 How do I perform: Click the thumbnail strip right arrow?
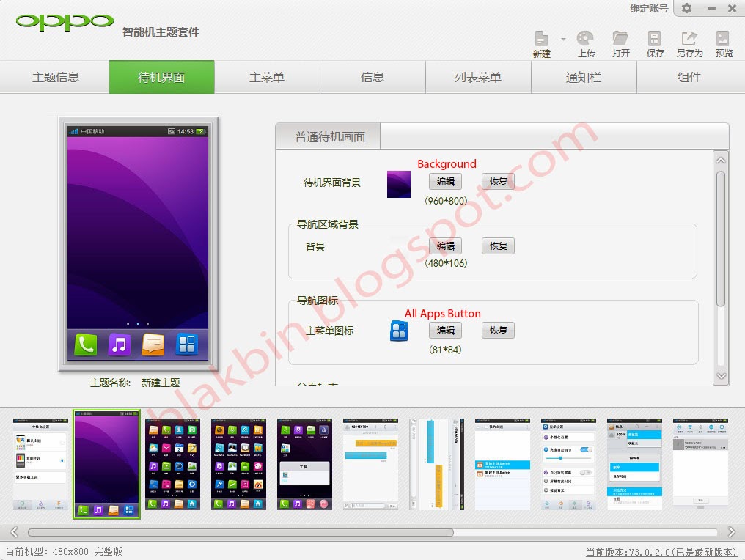731,531
